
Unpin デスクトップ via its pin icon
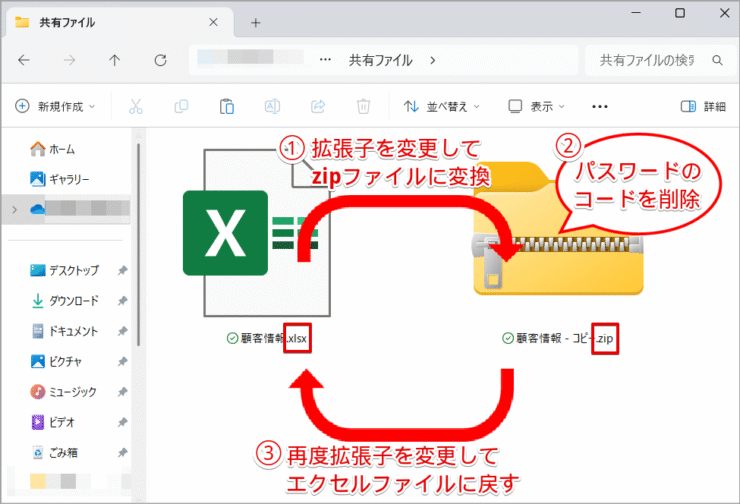click(x=122, y=270)
